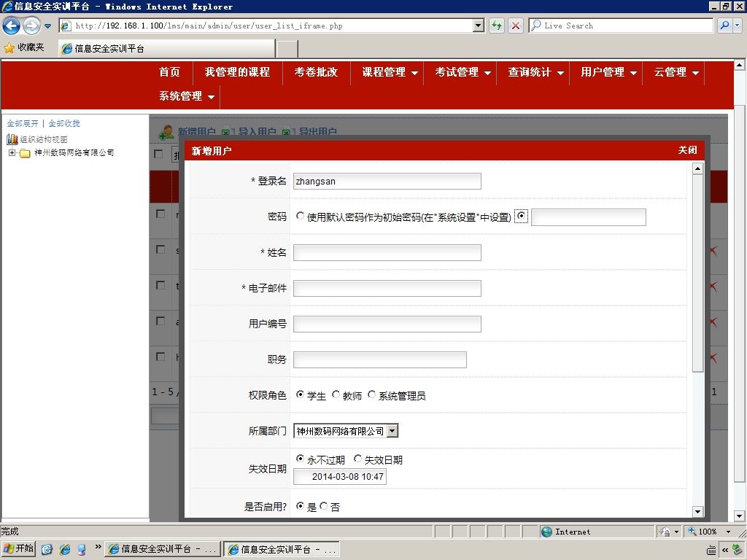Click the IE Forward navigation arrow
The image size is (747, 560).
pos(31,26)
